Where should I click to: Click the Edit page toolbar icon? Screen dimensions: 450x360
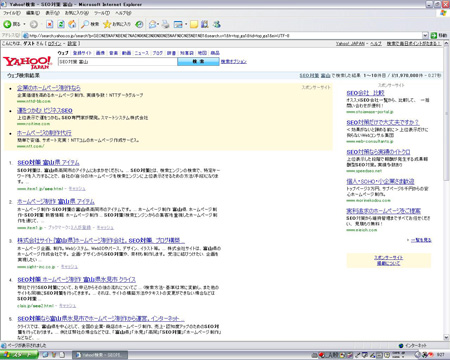(178, 24)
